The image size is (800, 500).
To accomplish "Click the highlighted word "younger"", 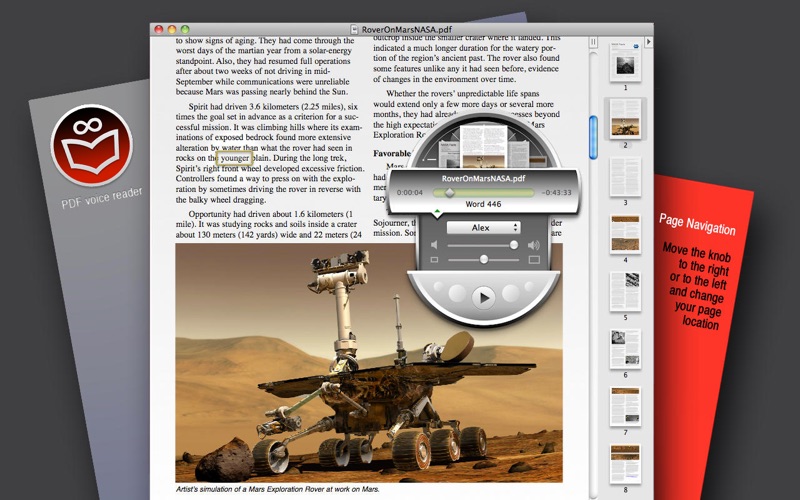I will (x=235, y=158).
